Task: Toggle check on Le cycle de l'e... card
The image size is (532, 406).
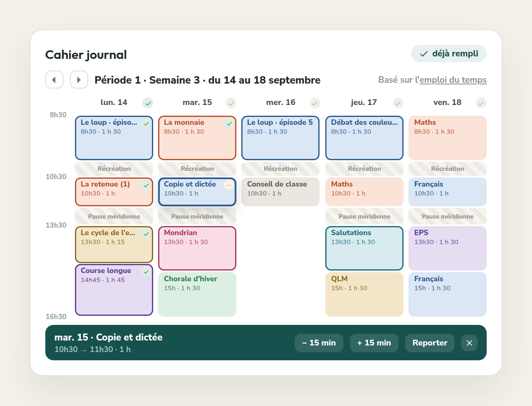Action: tap(146, 234)
